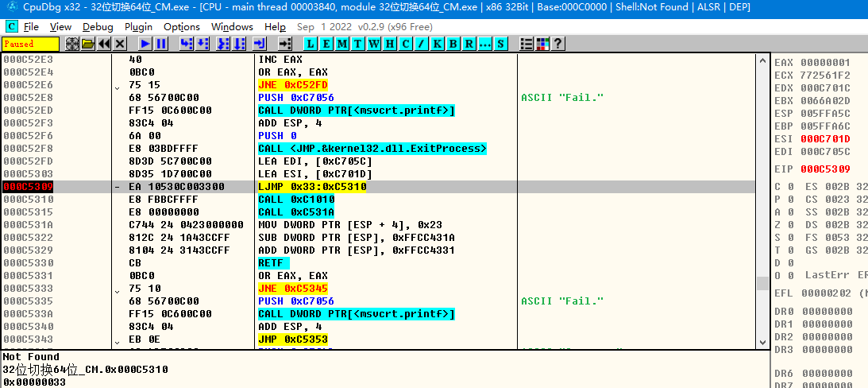The image size is (868, 388).
Task: Open the Plugin menu
Action: 138,27
